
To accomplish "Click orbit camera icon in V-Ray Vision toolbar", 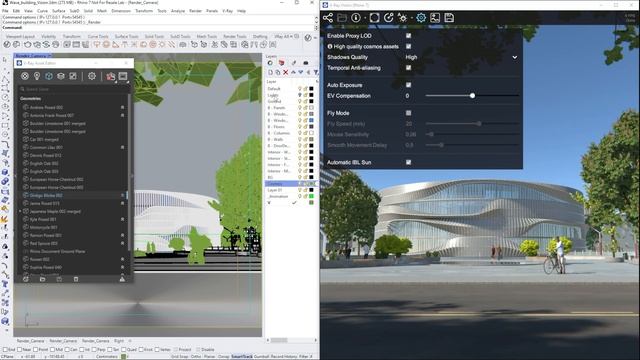I will (388, 18).
